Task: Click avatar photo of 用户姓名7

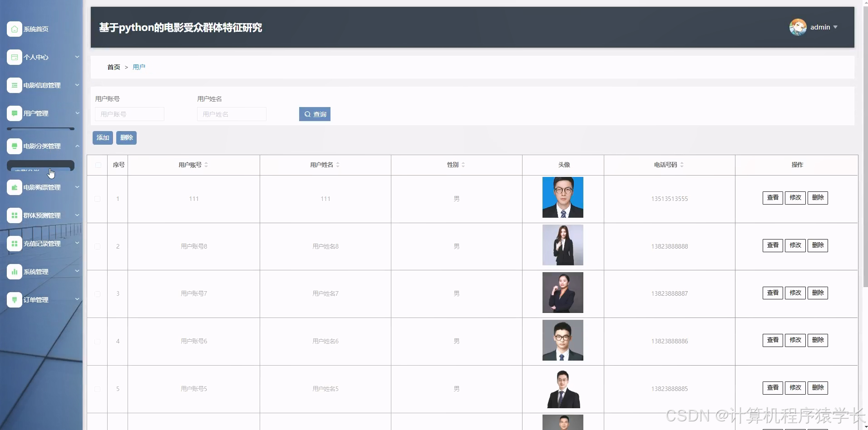Action: tap(563, 293)
